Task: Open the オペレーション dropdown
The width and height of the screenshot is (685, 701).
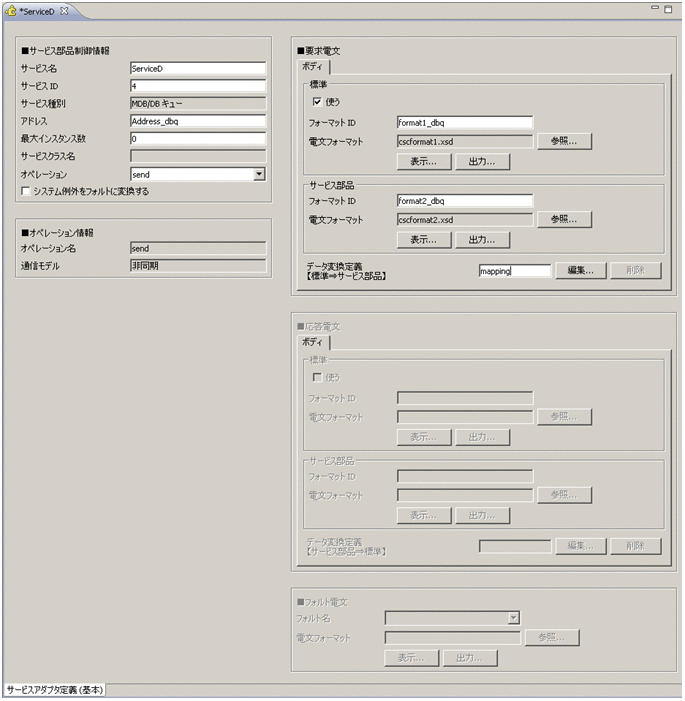Action: [259, 174]
